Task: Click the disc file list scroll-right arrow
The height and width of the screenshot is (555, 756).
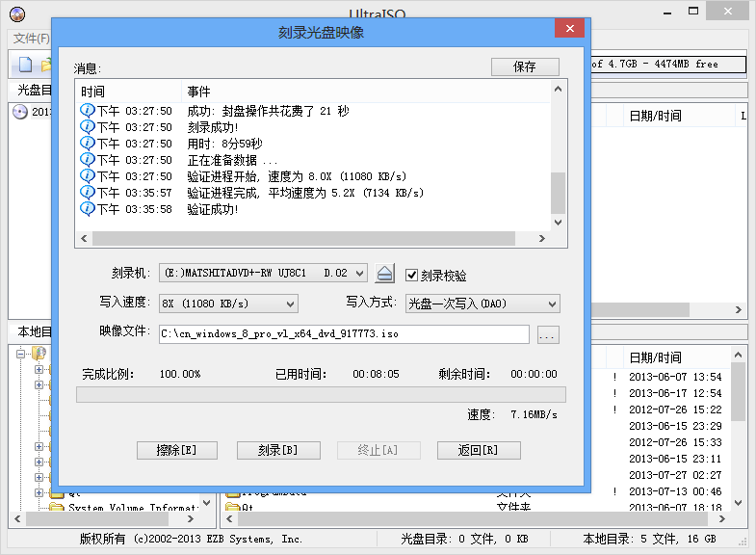Action: tap(738, 309)
